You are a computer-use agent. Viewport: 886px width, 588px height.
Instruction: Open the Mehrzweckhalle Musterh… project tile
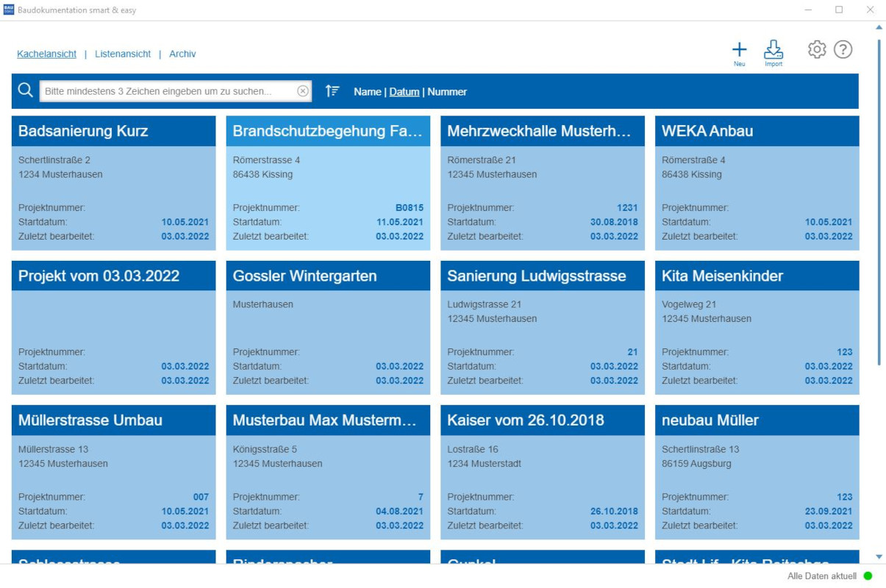coord(543,183)
